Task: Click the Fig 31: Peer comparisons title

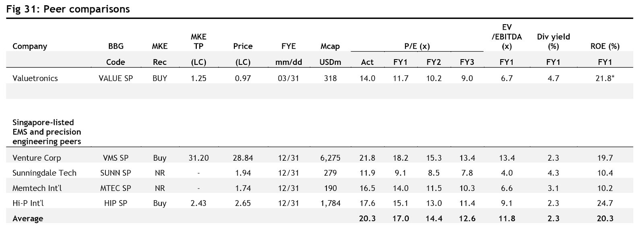Action: (x=68, y=9)
